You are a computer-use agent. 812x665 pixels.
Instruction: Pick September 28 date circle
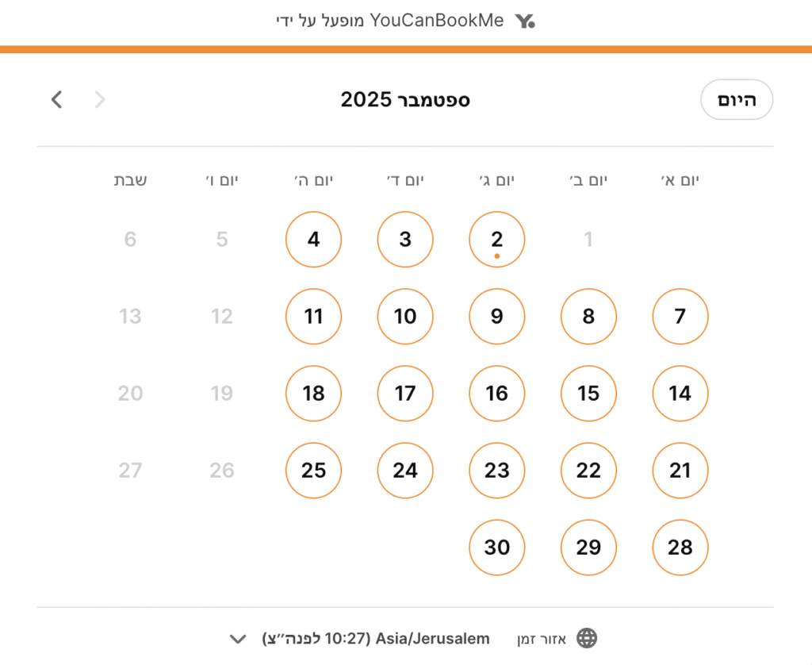click(x=680, y=548)
